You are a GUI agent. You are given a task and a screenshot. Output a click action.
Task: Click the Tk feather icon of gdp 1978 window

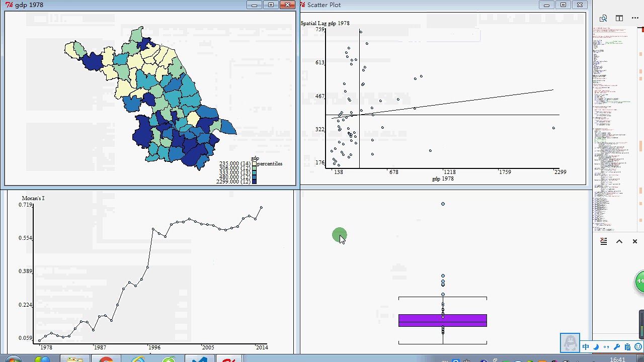coord(9,5)
